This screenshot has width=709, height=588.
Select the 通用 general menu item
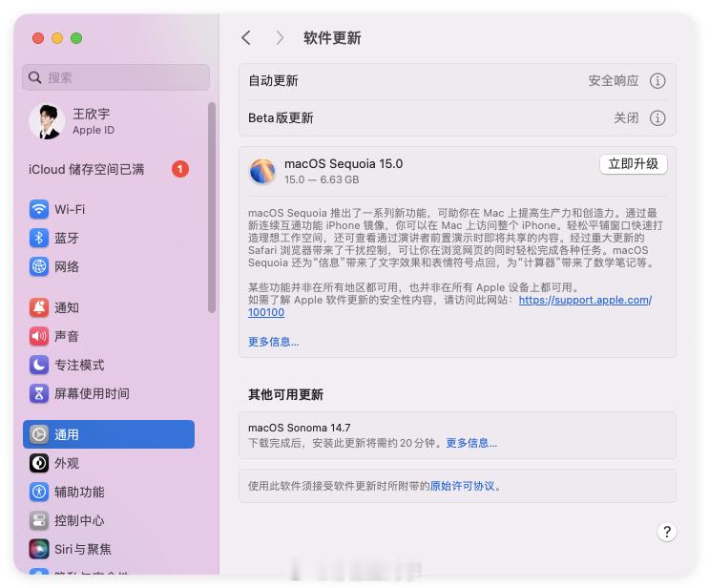[x=109, y=434]
